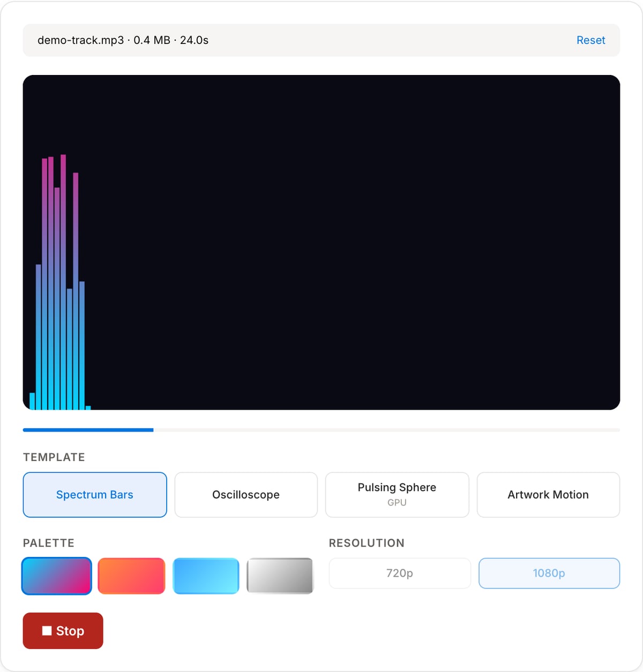Choose the orange-to-red gradient palette
Viewport: 643px width, 672px height.
coord(131,576)
